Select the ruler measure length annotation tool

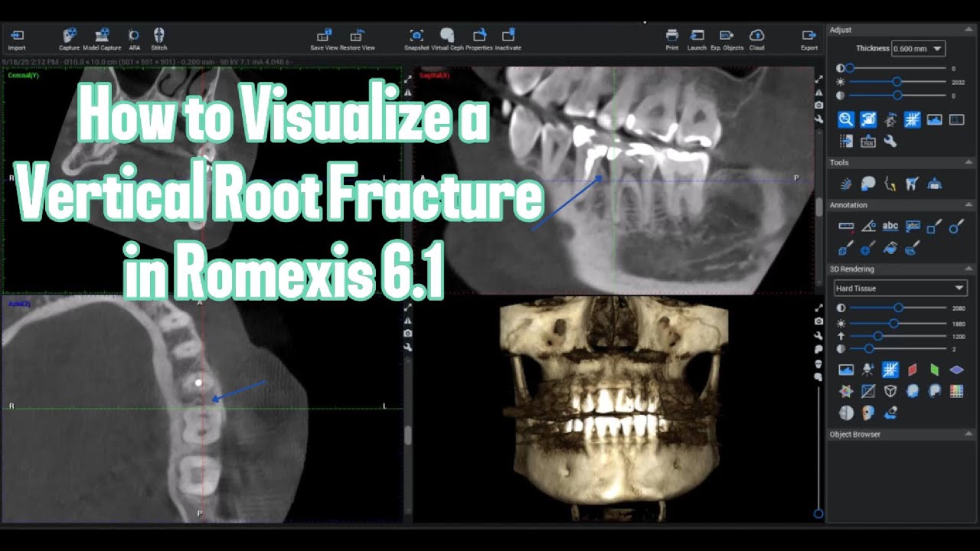click(845, 227)
